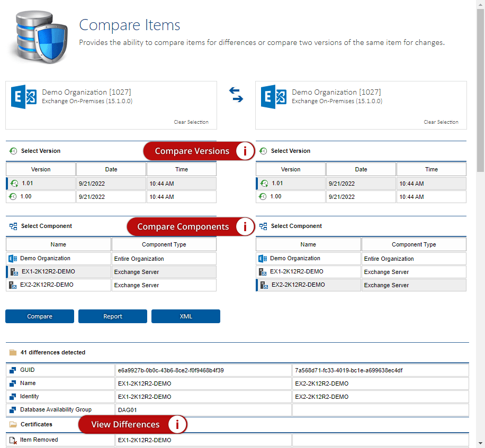This screenshot has height=448, width=485.
Task: Select EX2-2K12R2-DEMO in left component list
Action: tap(111, 285)
